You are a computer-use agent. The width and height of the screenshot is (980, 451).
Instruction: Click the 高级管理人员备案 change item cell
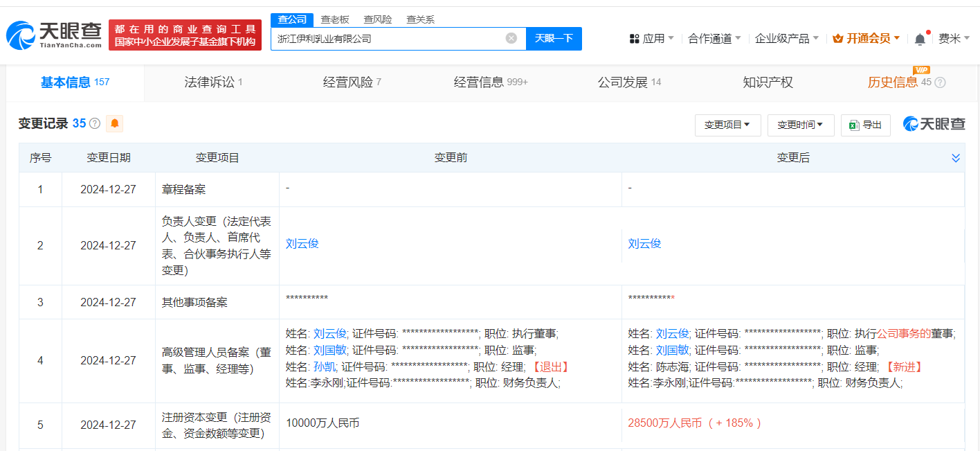pos(217,361)
